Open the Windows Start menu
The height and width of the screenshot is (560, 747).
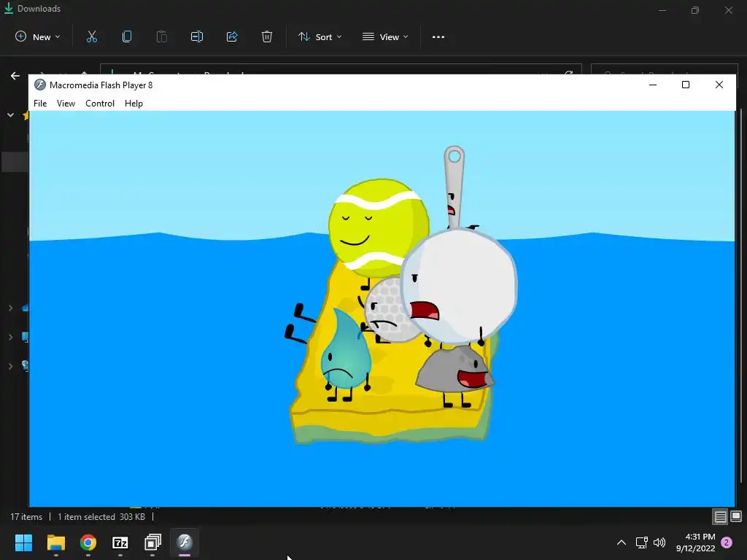(x=23, y=542)
